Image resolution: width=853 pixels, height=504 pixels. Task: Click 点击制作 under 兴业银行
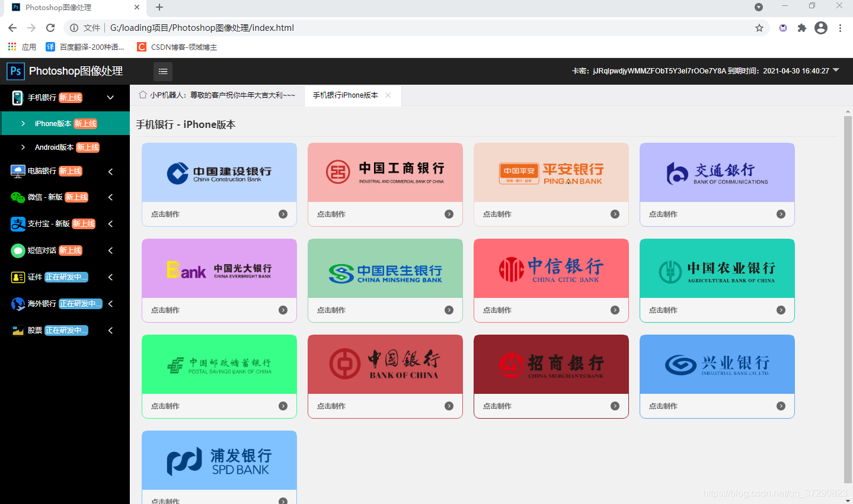point(663,406)
